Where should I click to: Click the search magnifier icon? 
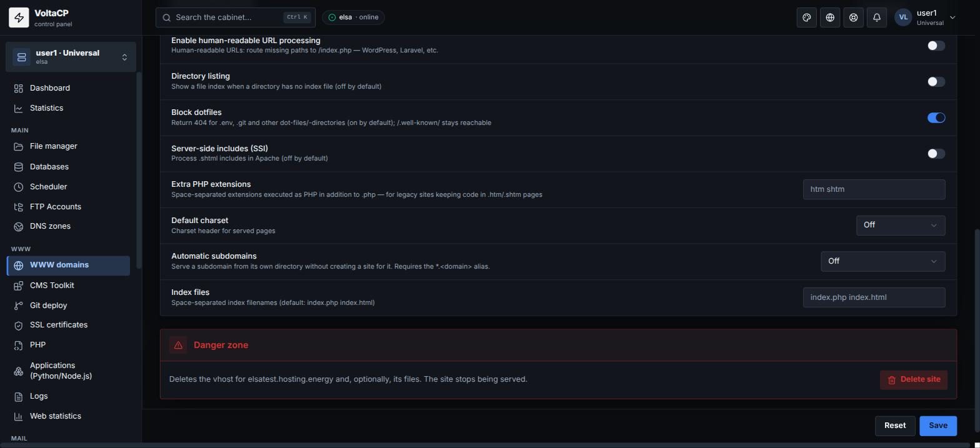click(x=167, y=17)
